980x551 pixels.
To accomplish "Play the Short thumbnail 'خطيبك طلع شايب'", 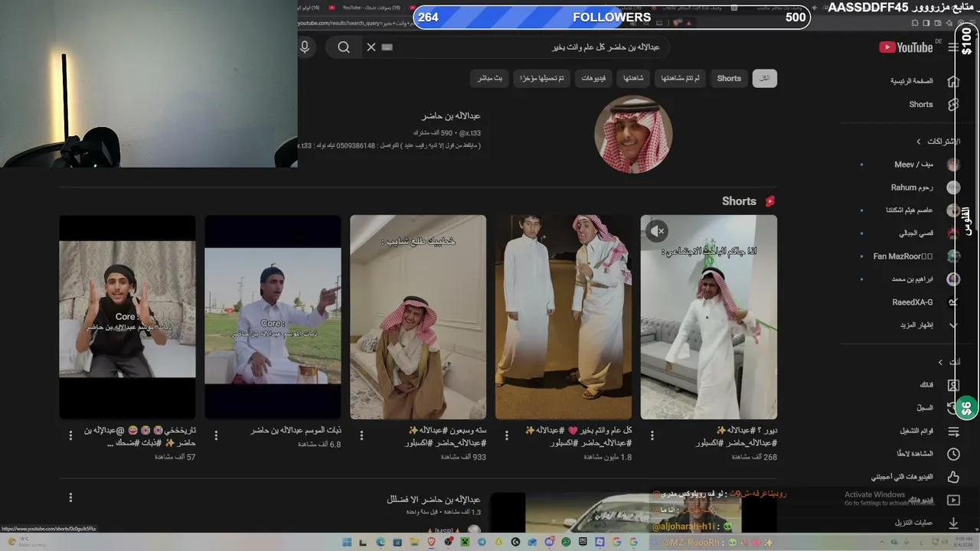I will click(418, 317).
